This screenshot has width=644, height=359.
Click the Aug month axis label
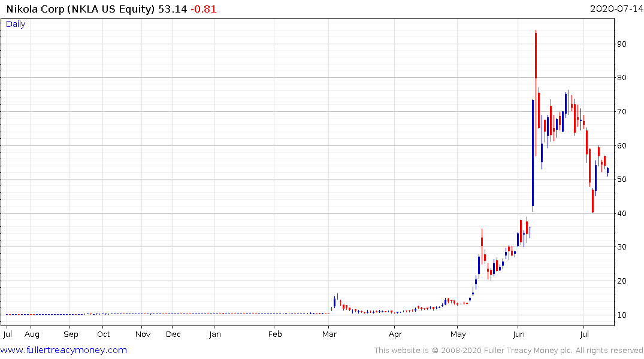coord(32,334)
